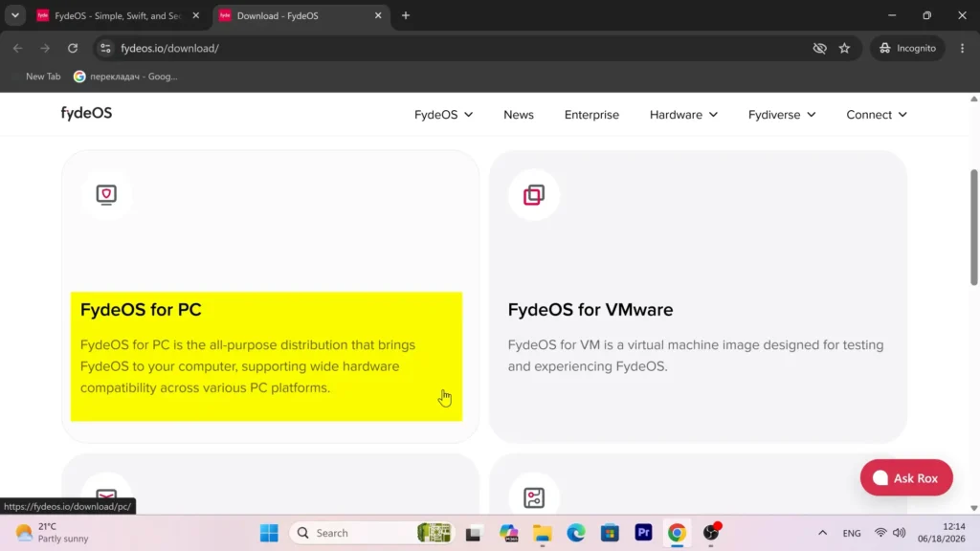Open the Wi-Fi network icon

tap(880, 533)
